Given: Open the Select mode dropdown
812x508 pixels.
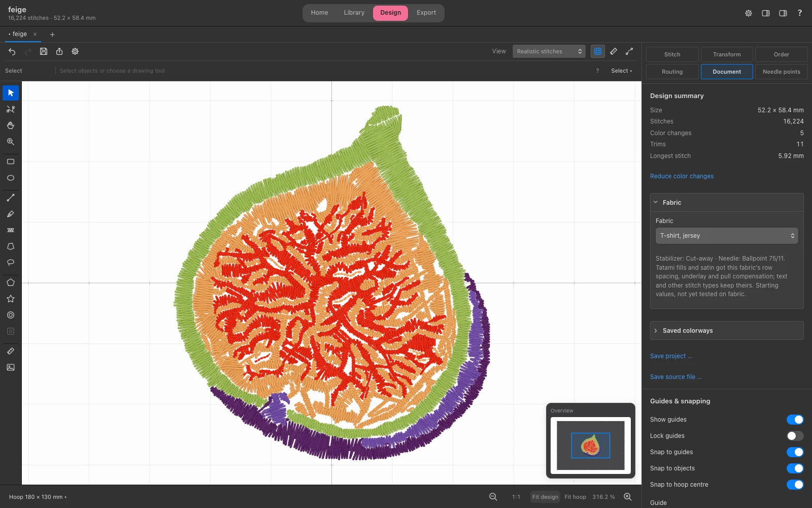Looking at the screenshot, I should tap(621, 71).
